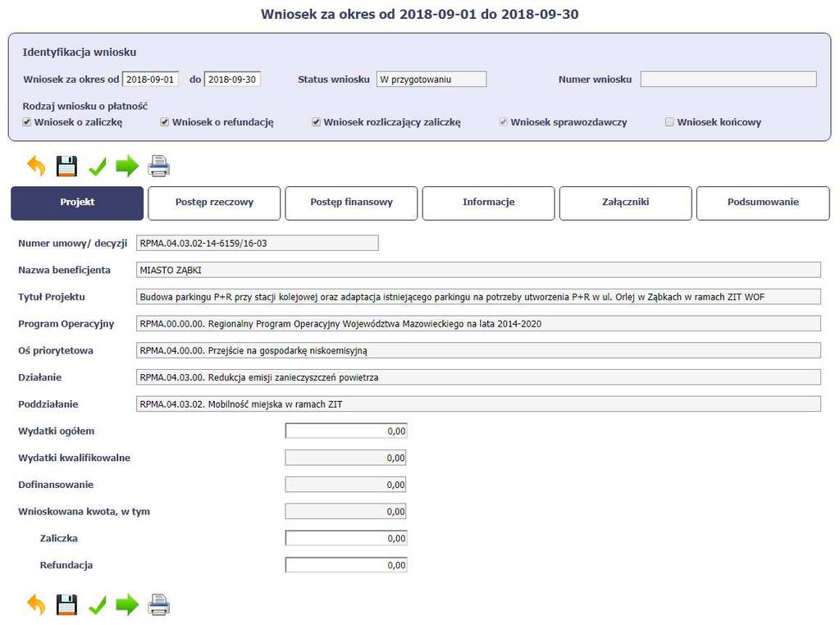Go to the Podsumowanie tab
Screen dimensions: 840x625
coord(763,203)
